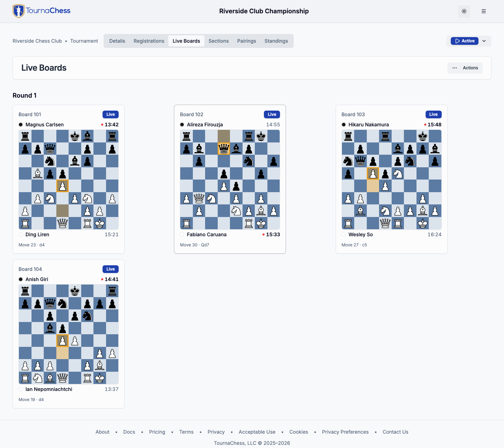Click the Wesley So player name
Screen dimensions: 504x448
(x=360, y=234)
